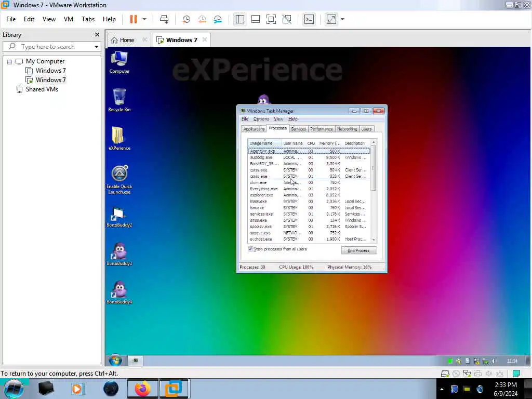The image size is (532, 399).
Task: Uncheck Show processes from all users
Action: [250, 249]
